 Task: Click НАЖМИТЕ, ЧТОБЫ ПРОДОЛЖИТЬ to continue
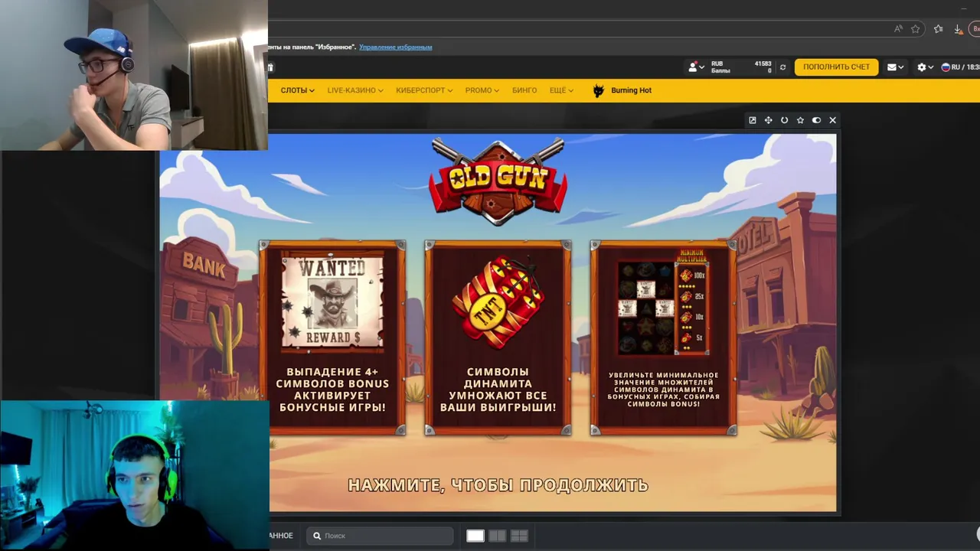click(x=498, y=485)
